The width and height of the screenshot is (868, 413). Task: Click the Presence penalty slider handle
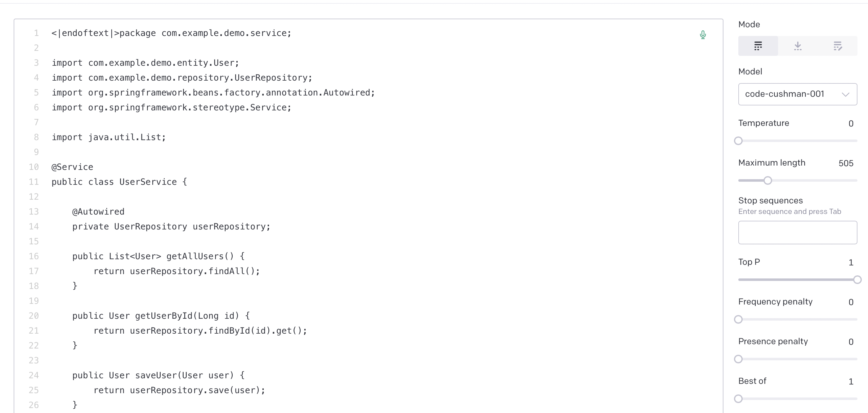pyautogui.click(x=738, y=359)
